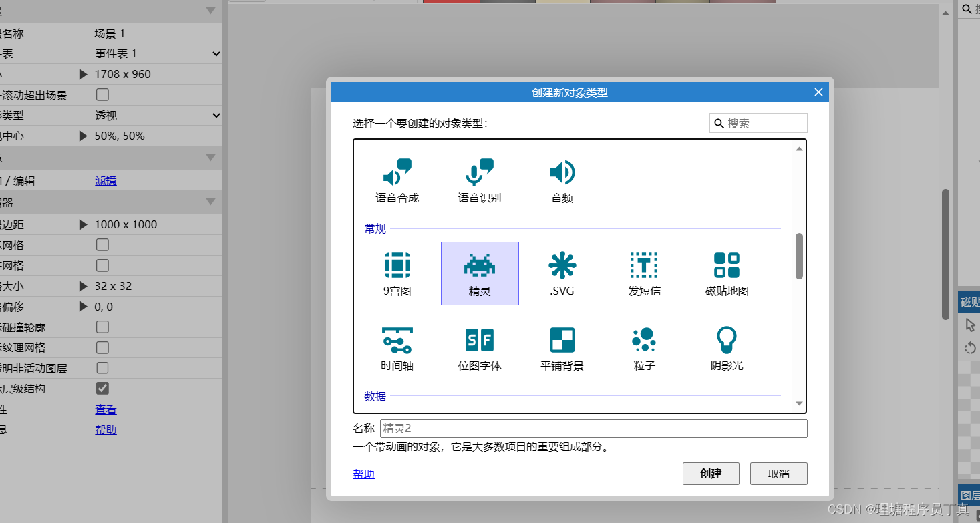Expand the 大小 1708 x 960 property
980x523 pixels.
point(83,74)
